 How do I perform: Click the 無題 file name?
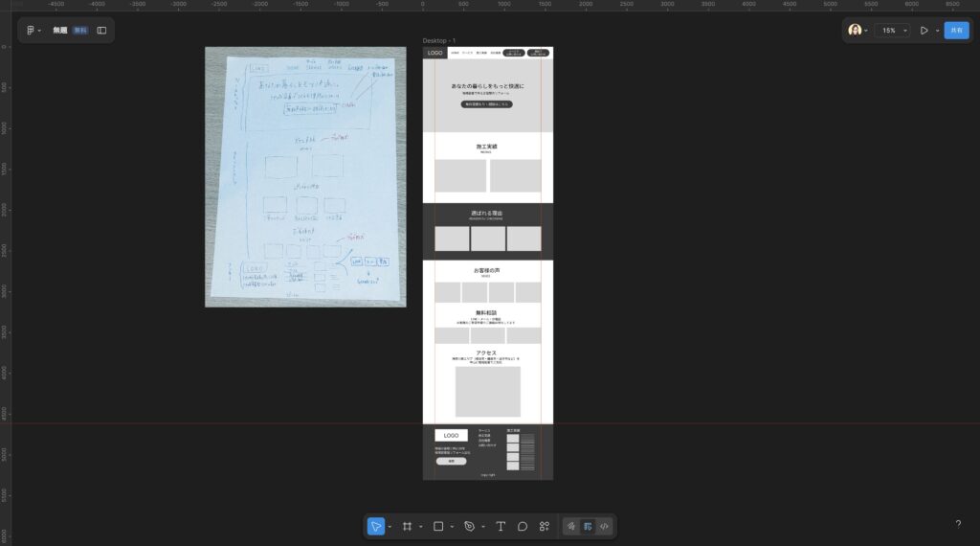click(60, 31)
